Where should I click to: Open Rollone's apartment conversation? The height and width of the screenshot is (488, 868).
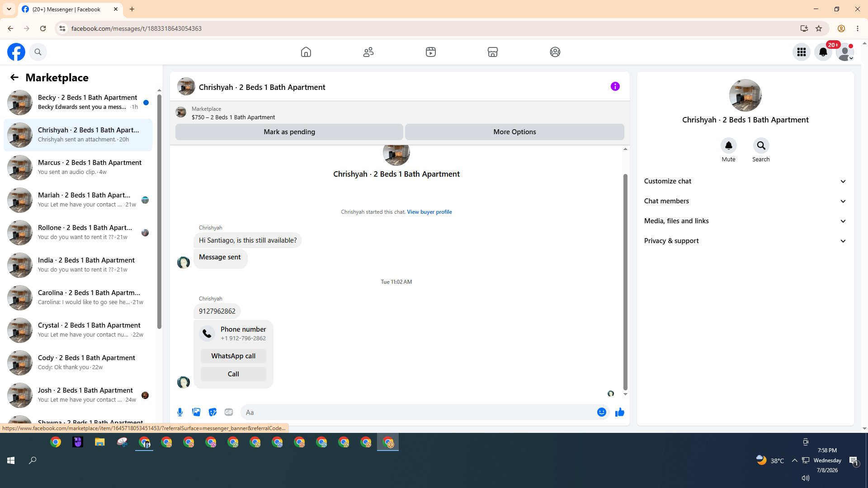(78, 233)
